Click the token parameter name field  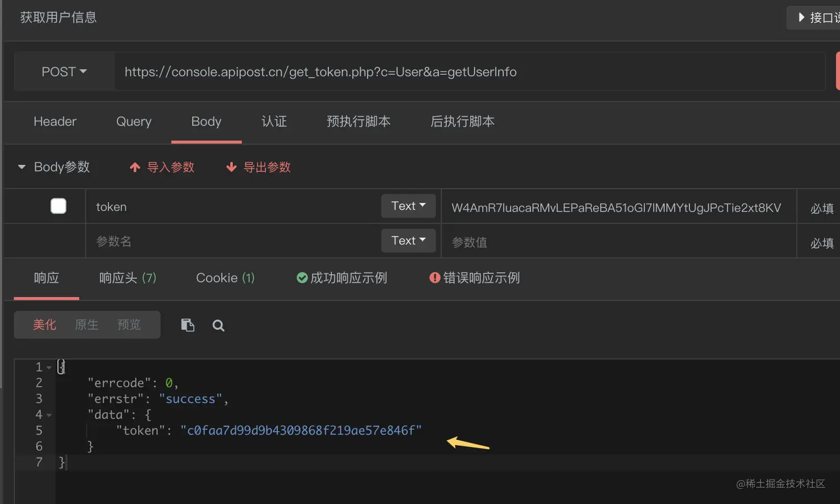pos(233,206)
